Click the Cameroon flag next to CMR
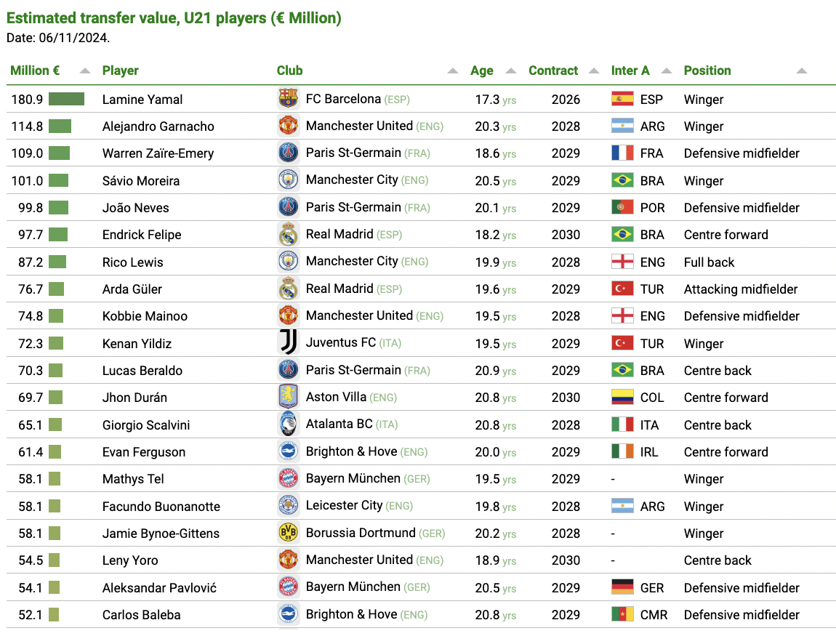836x644 pixels. pyautogui.click(x=622, y=614)
